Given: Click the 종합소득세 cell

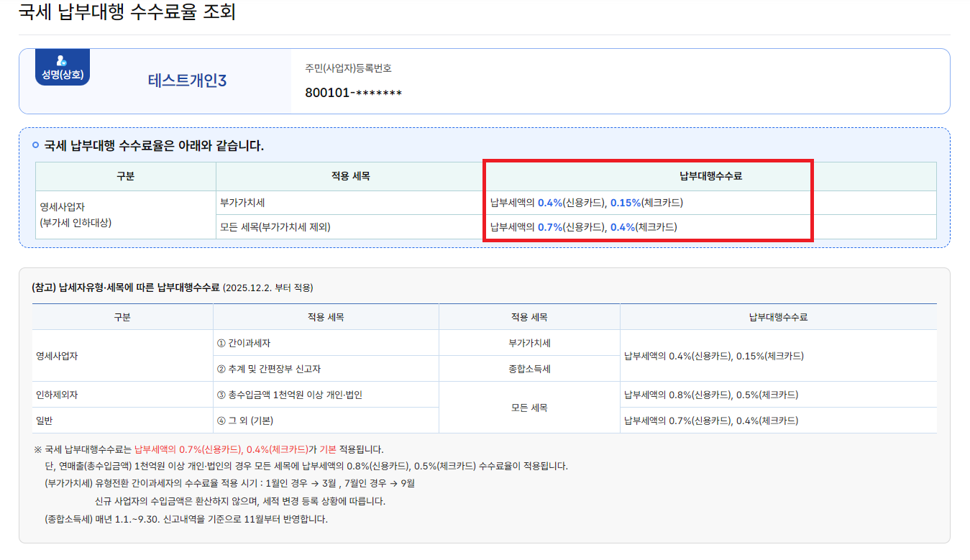Looking at the screenshot, I should click(x=529, y=369).
